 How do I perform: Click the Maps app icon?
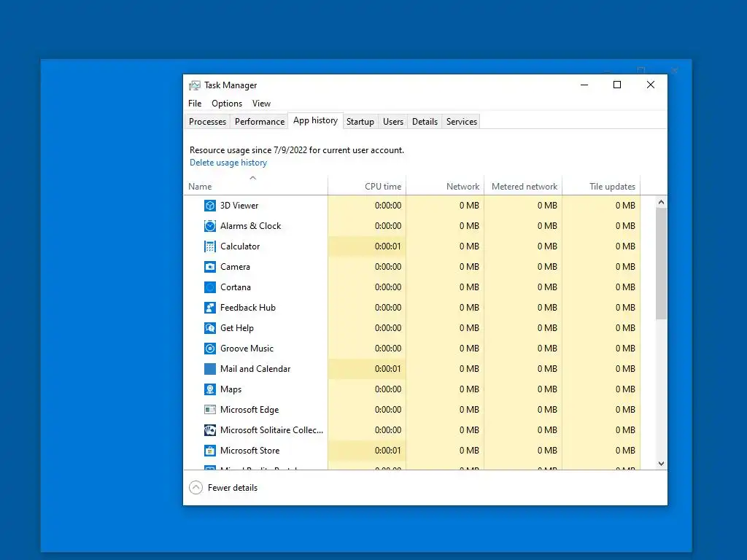click(209, 389)
